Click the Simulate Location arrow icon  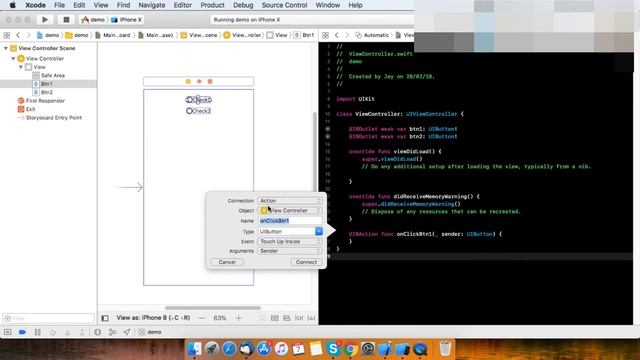coord(127,332)
